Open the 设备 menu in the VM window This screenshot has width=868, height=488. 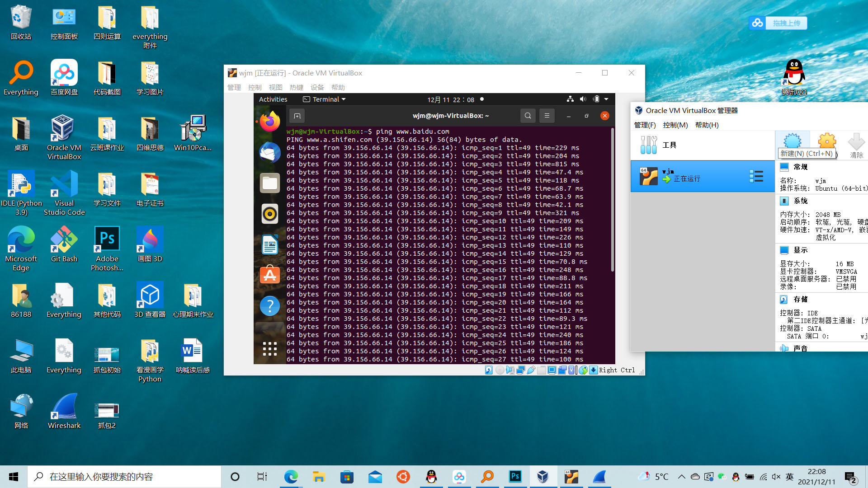(317, 87)
